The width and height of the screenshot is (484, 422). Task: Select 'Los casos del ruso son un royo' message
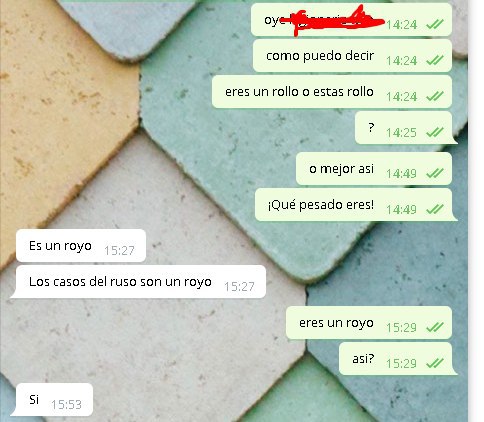click(x=138, y=282)
